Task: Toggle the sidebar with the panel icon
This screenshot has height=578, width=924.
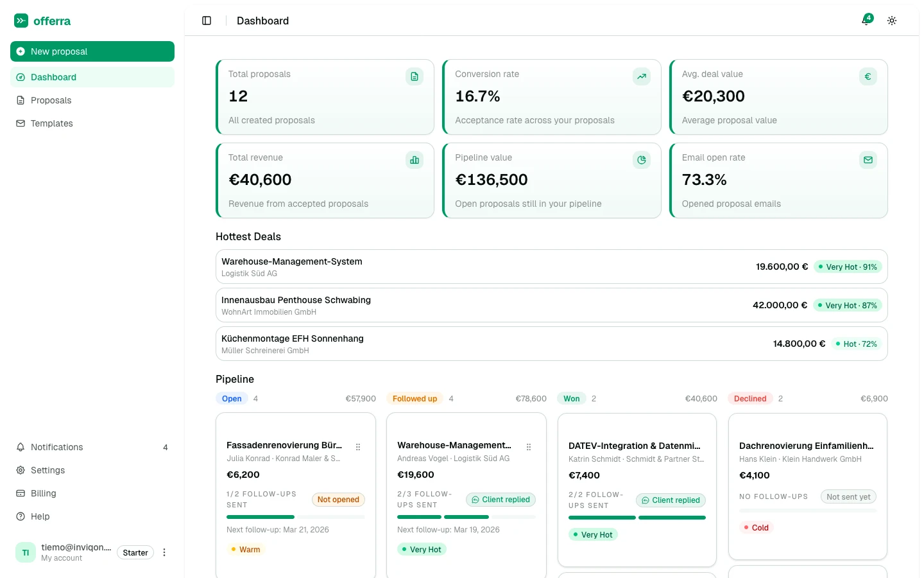Action: (x=207, y=21)
